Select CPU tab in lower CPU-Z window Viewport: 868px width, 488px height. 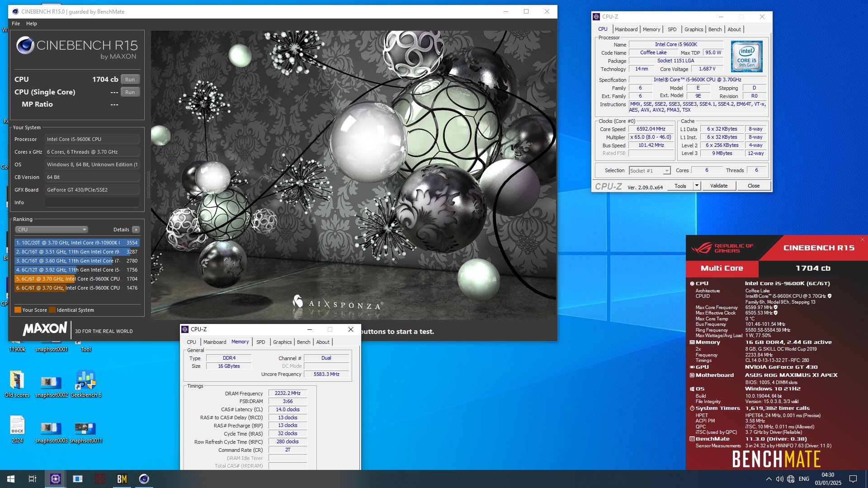(192, 342)
